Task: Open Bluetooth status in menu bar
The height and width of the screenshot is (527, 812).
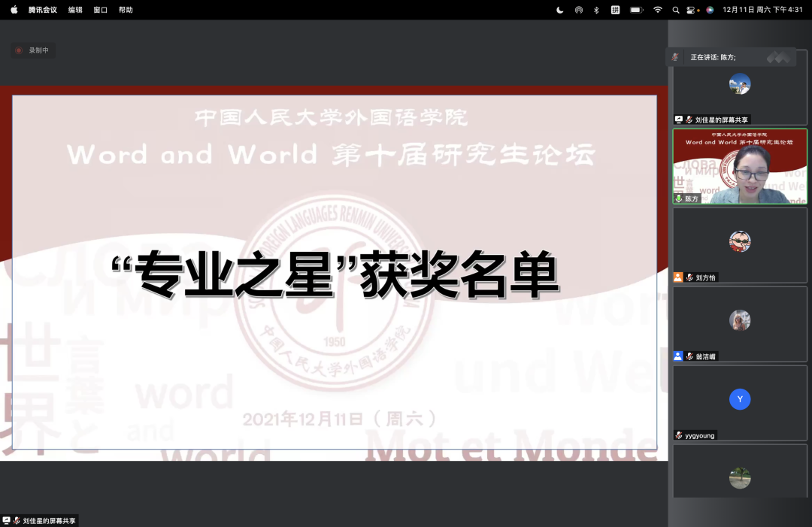Action: click(596, 10)
